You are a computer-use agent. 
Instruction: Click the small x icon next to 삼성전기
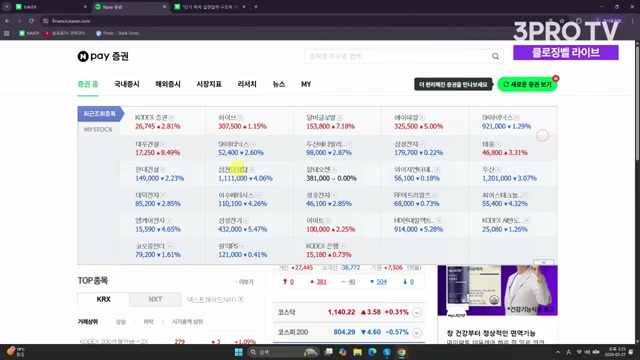(x=246, y=220)
